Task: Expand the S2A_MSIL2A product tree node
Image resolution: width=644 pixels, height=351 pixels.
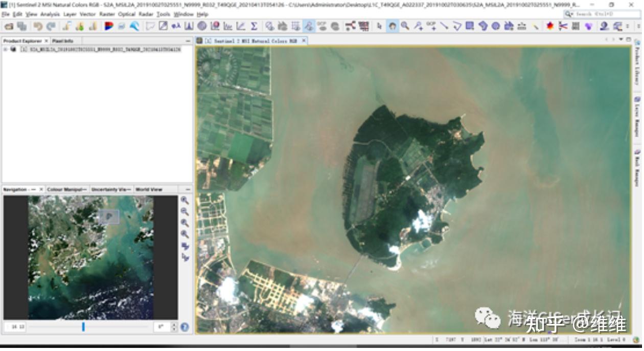Action: (5, 50)
